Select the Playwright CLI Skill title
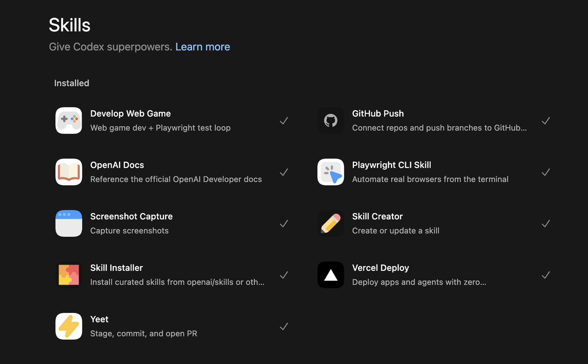The height and width of the screenshot is (364, 588). tap(392, 165)
